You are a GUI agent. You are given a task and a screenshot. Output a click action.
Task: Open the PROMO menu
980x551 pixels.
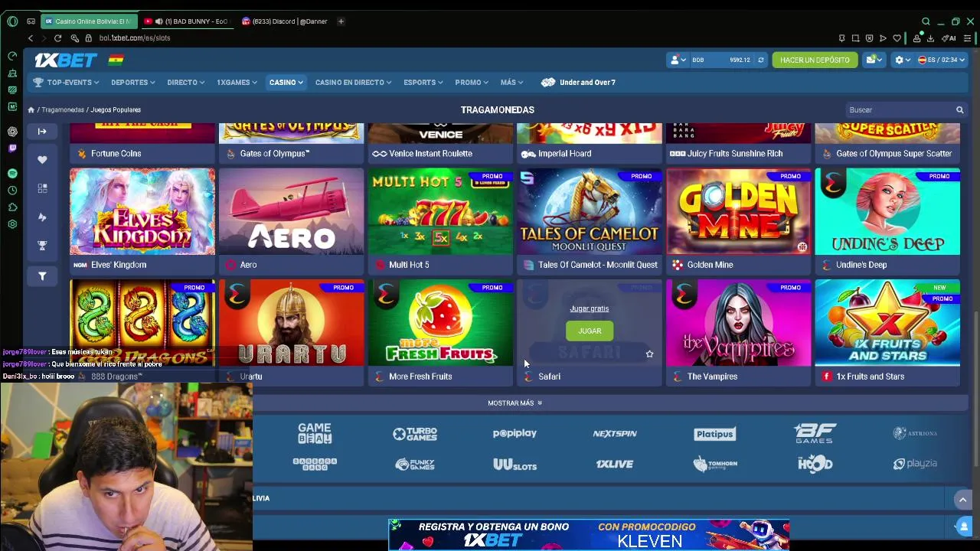click(x=472, y=83)
